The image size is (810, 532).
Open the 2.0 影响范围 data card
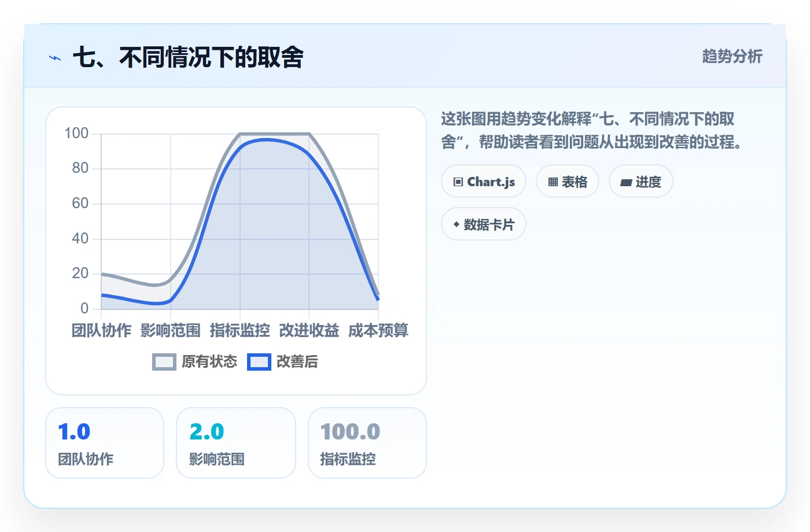click(236, 443)
